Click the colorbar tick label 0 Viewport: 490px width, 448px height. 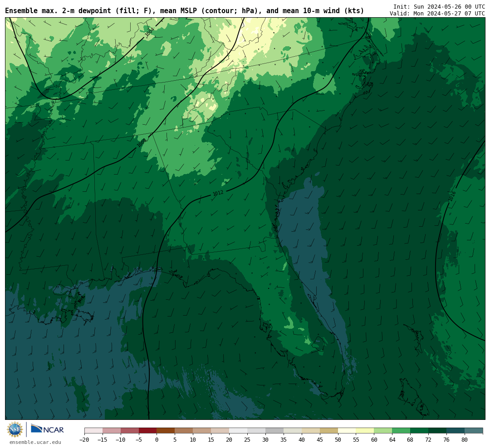(x=157, y=440)
